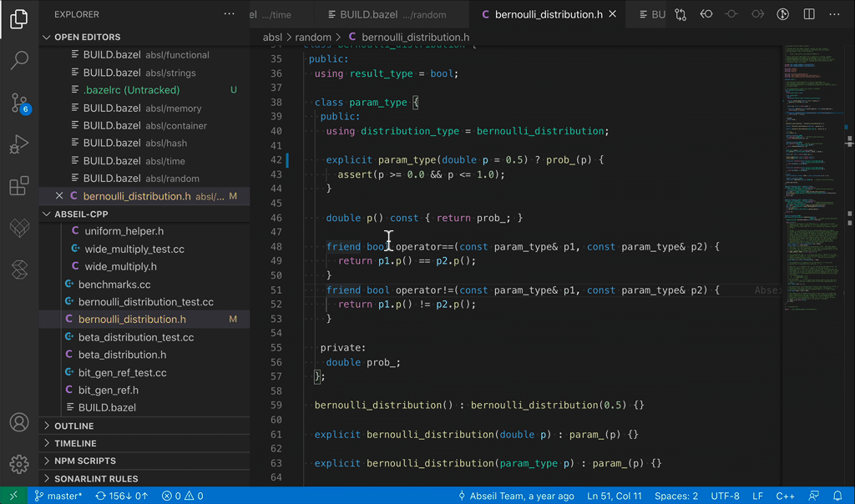Go to previous change arrow icon

click(x=706, y=15)
